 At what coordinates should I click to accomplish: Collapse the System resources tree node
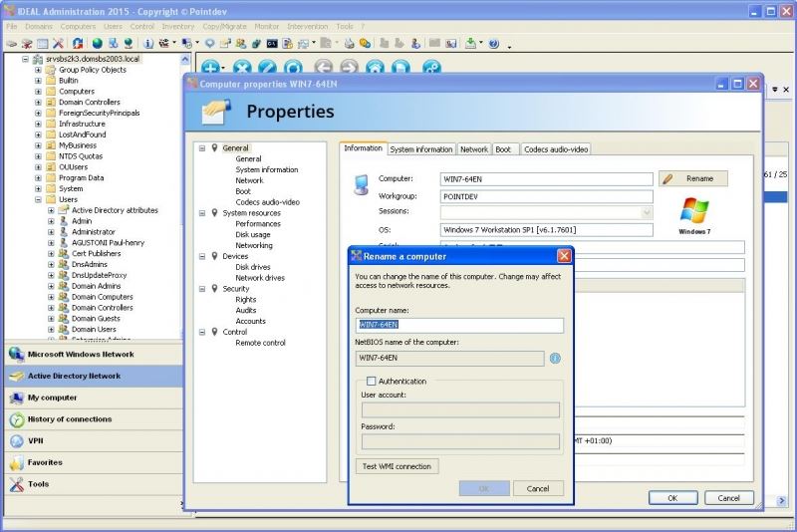201,213
